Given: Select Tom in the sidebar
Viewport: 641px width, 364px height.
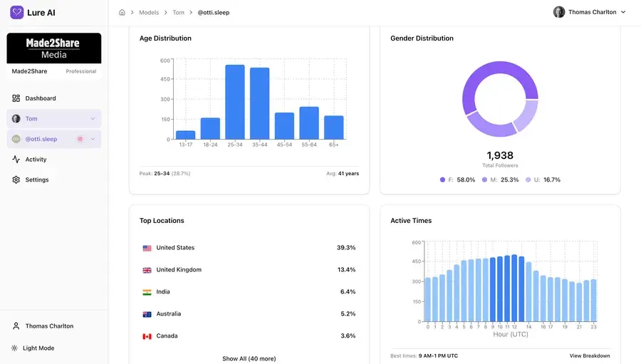Looking at the screenshot, I should (x=54, y=119).
